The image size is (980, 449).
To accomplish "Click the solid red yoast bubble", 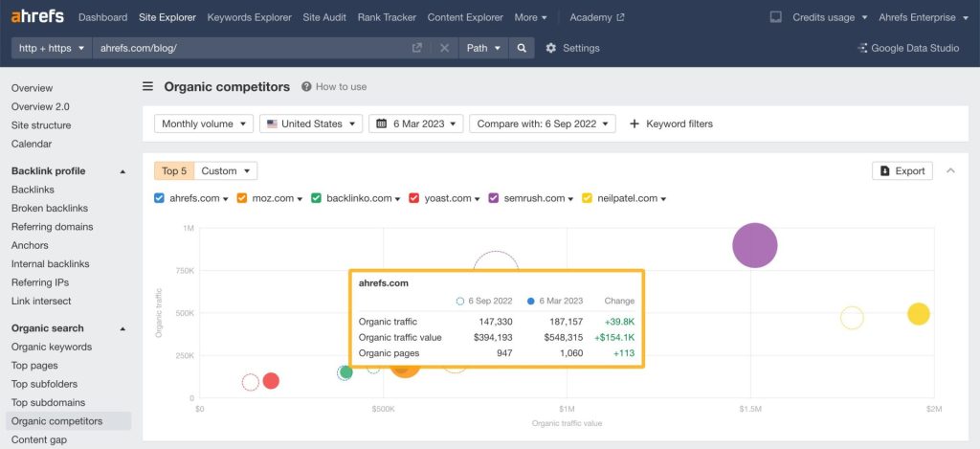I will [x=271, y=381].
